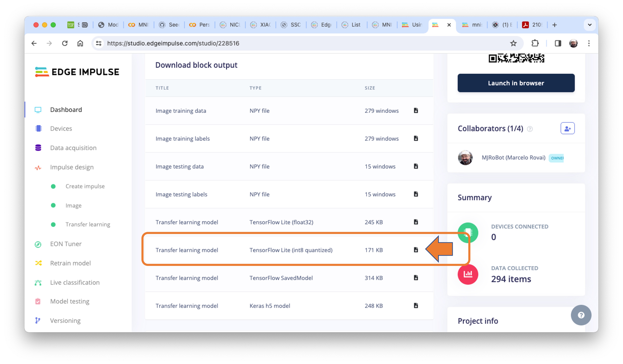623x364 pixels.
Task: Switch to the SSC browser tab
Action: coord(291,25)
